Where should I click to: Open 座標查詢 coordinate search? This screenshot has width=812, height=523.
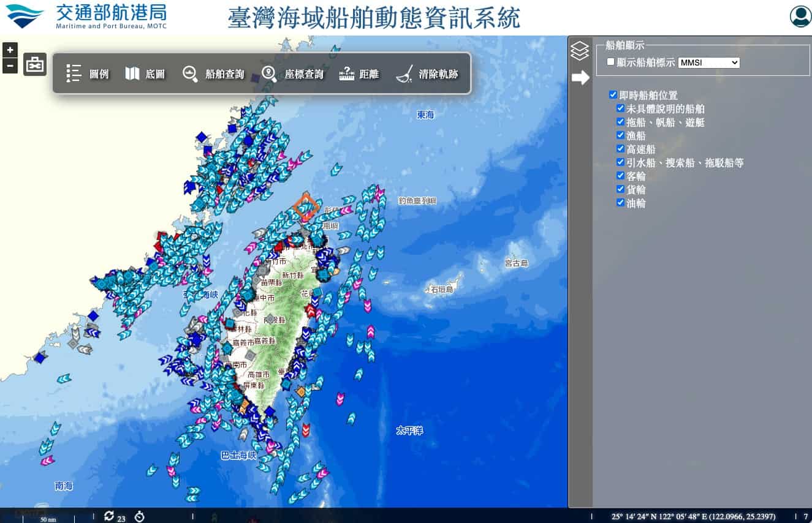292,74
